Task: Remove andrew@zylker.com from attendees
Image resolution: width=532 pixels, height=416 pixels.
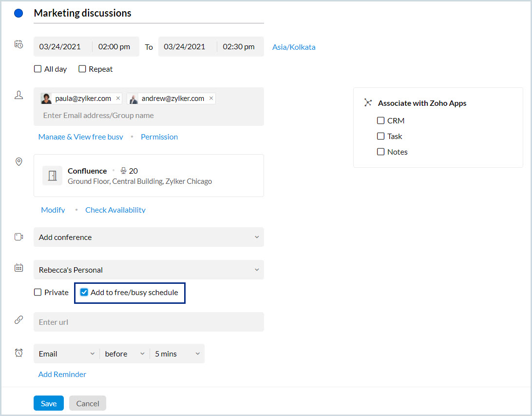Action: pos(211,99)
